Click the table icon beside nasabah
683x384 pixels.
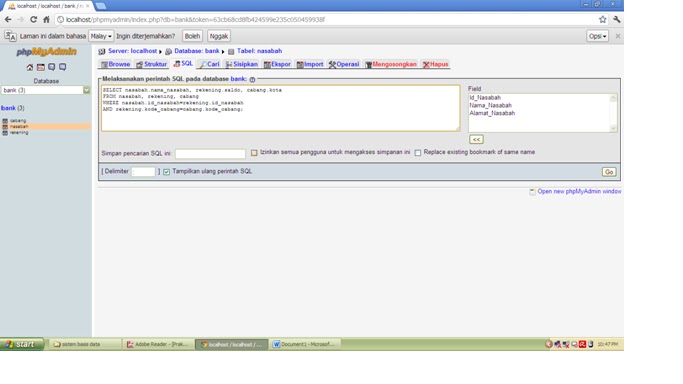point(5,127)
